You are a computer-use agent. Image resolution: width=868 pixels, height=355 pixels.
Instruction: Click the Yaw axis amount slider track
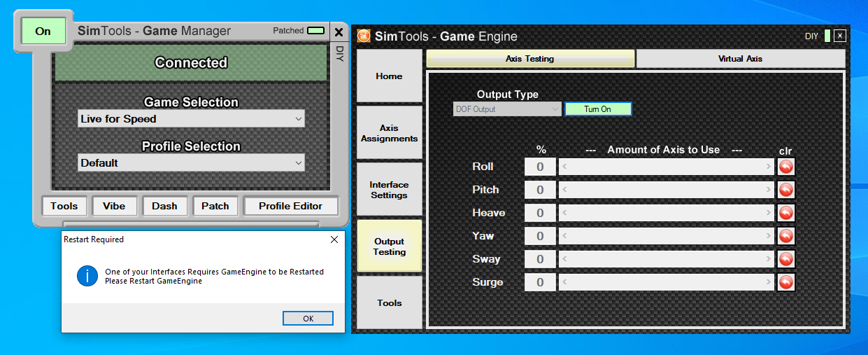[667, 236]
